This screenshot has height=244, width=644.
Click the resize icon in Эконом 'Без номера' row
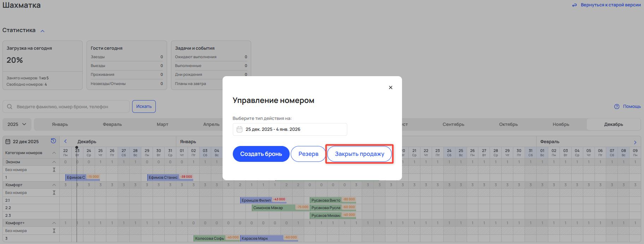(x=54, y=170)
